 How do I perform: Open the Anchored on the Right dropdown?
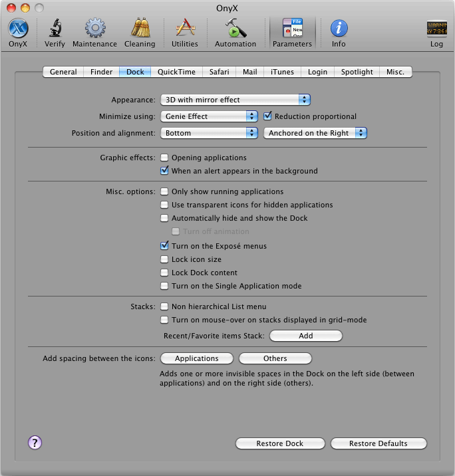pyautogui.click(x=315, y=133)
